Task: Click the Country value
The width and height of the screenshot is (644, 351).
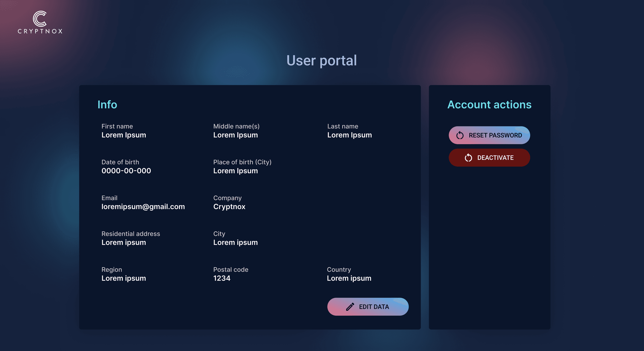Action: point(349,278)
